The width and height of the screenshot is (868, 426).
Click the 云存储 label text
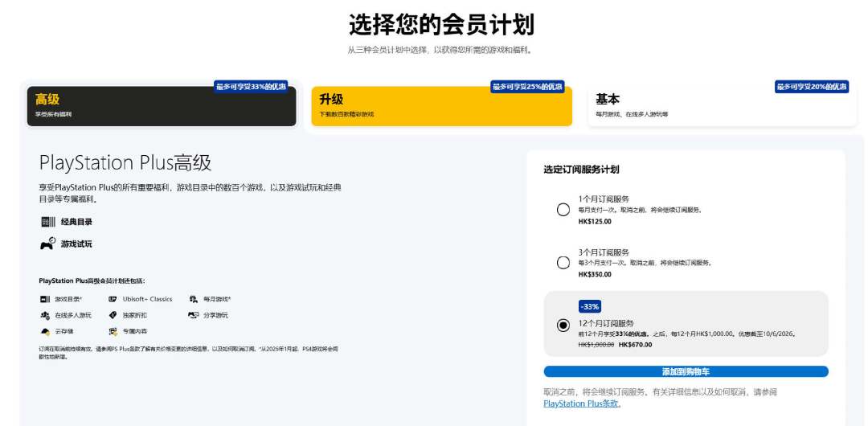tap(63, 331)
